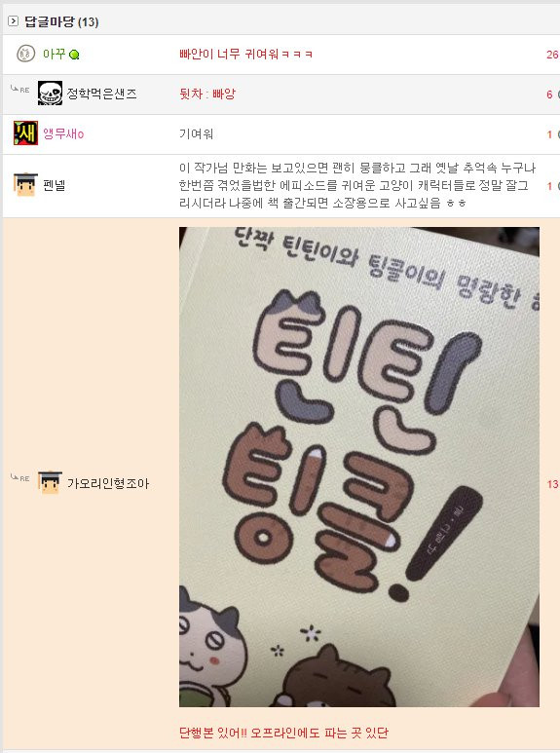The height and width of the screenshot is (753, 560).
Task: Enlarge the 틴틴팅클 book cover photo
Action: click(x=359, y=467)
